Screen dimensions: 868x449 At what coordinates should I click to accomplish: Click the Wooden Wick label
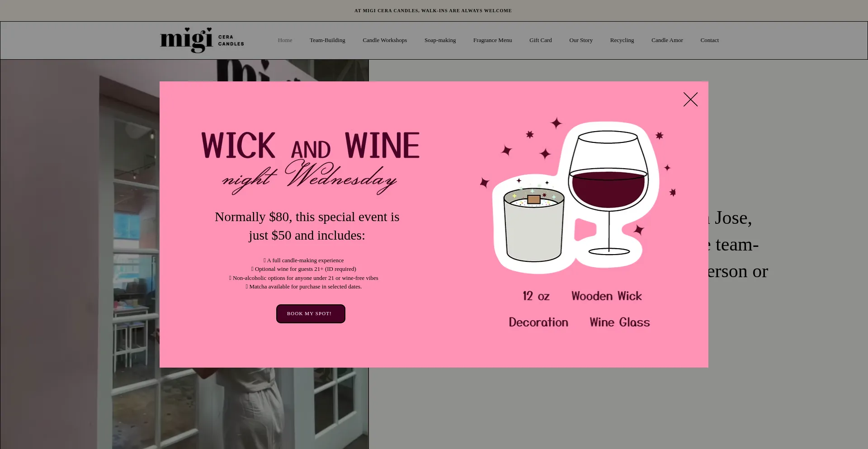[606, 296]
